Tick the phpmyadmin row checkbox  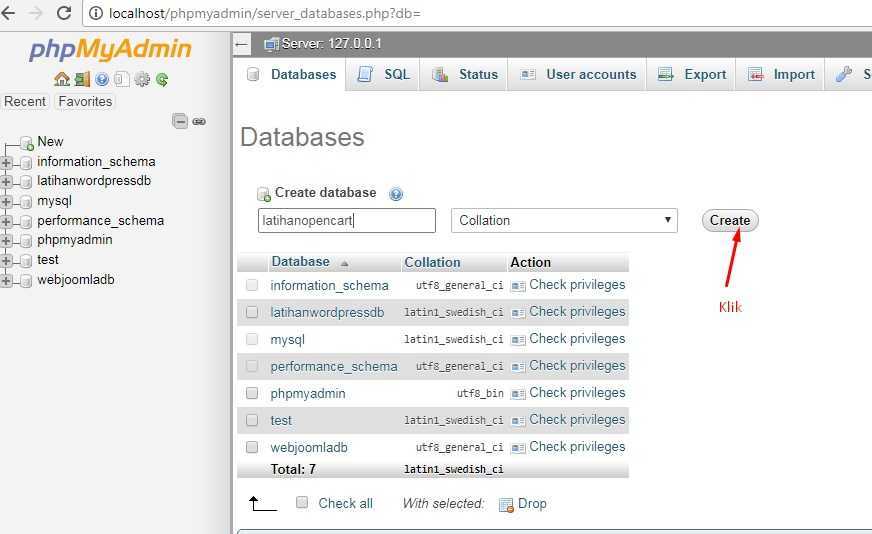[x=252, y=393]
